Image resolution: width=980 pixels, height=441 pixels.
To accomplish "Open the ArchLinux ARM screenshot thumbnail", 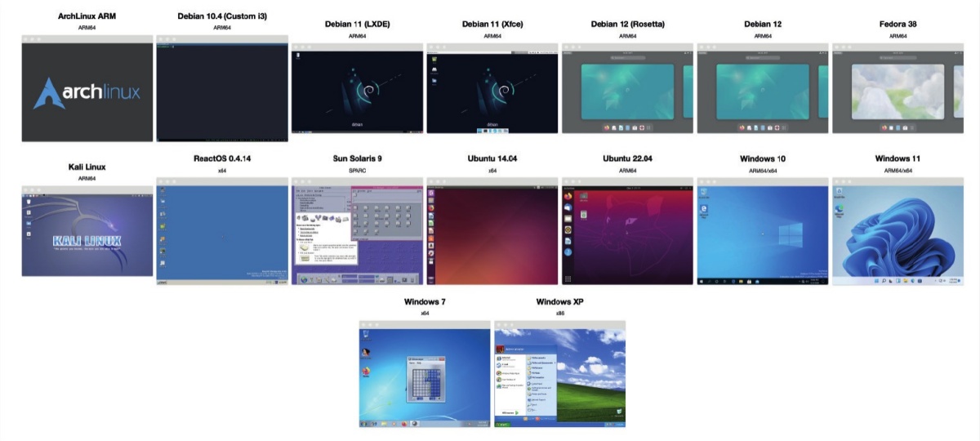I will pos(87,88).
